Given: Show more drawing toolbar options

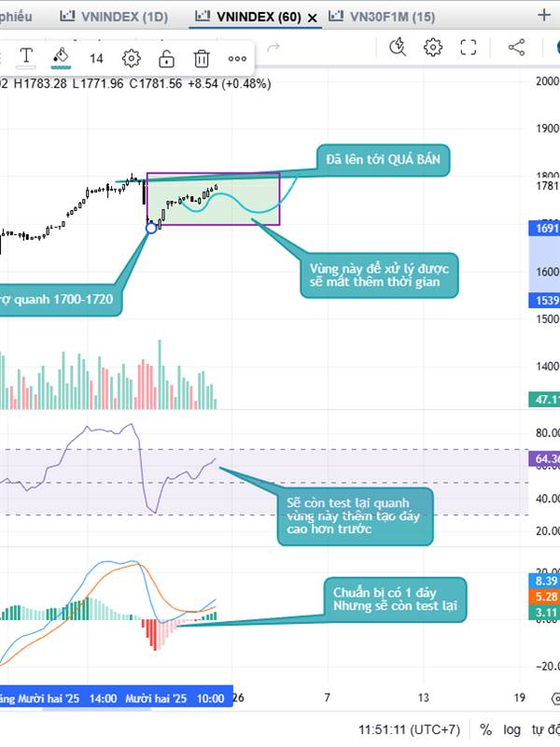Looking at the screenshot, I should (237, 58).
